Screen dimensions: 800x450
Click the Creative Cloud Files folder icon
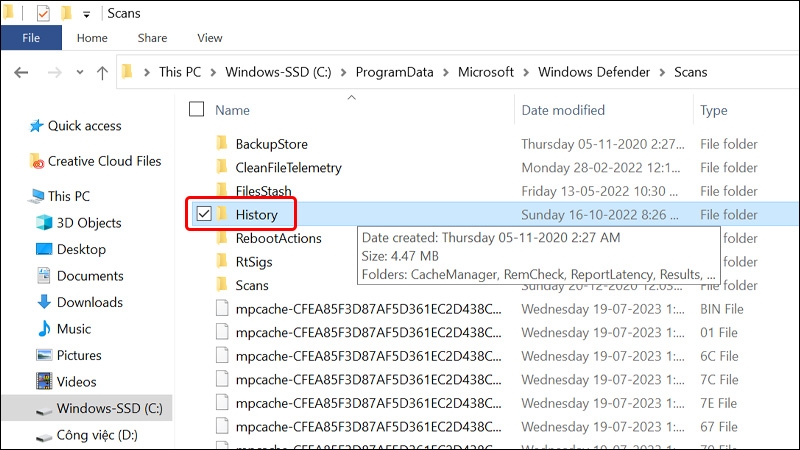pyautogui.click(x=37, y=161)
